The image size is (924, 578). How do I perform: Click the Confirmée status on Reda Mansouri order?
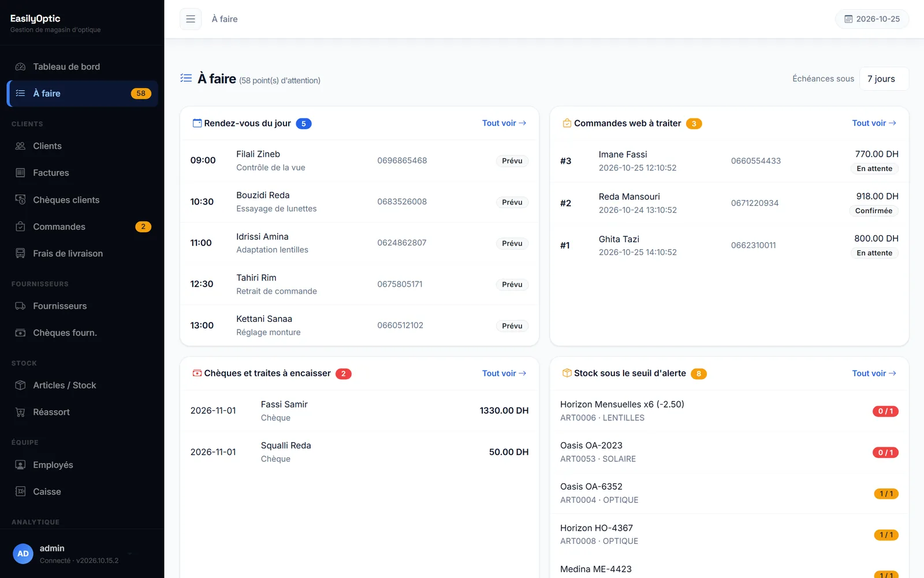point(874,210)
